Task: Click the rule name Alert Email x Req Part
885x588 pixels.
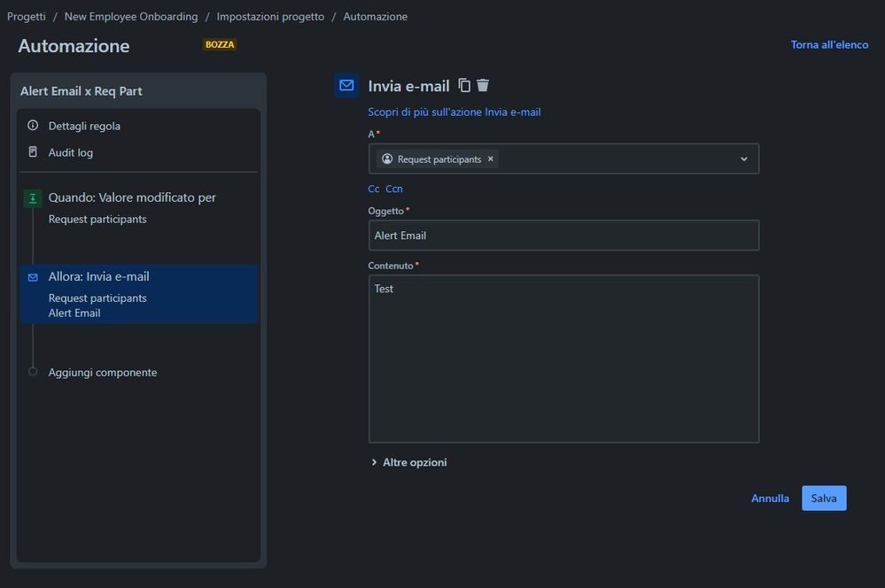Action: (82, 91)
